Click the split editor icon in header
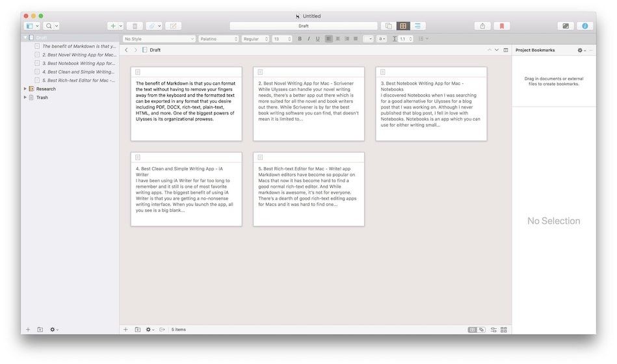The image size is (617, 364). click(x=506, y=50)
